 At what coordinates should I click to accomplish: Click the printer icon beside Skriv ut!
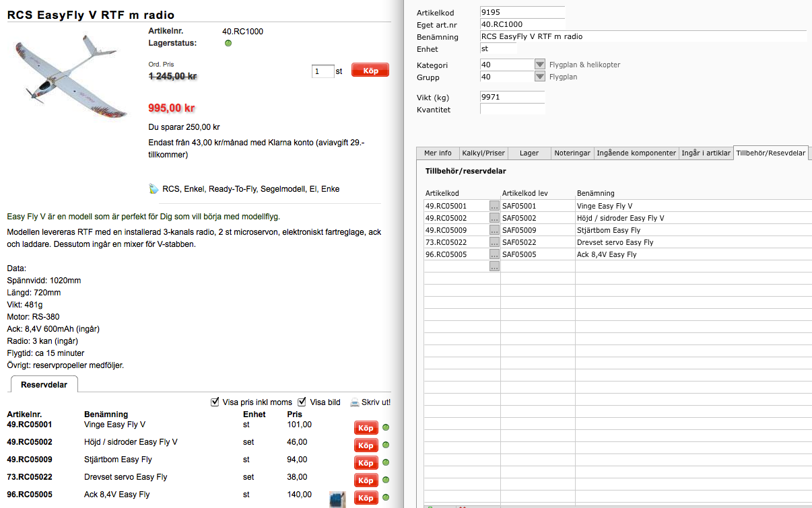354,402
